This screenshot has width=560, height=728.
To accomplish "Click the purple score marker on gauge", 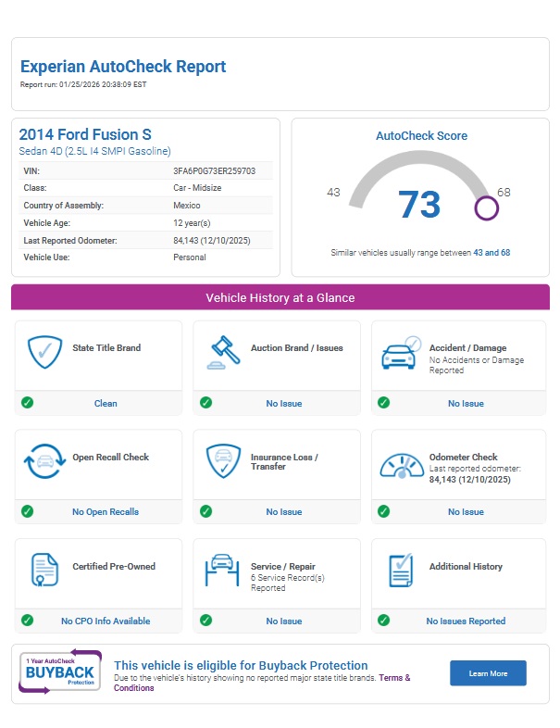I will [x=486, y=207].
